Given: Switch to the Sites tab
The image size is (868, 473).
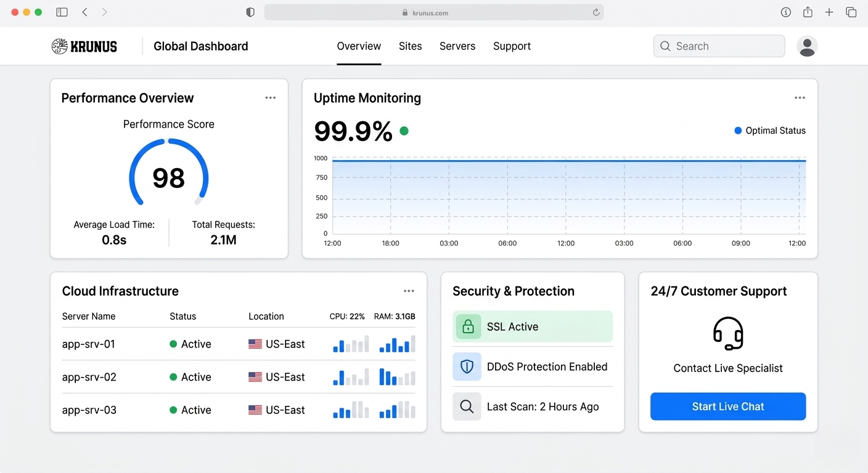Looking at the screenshot, I should [410, 46].
